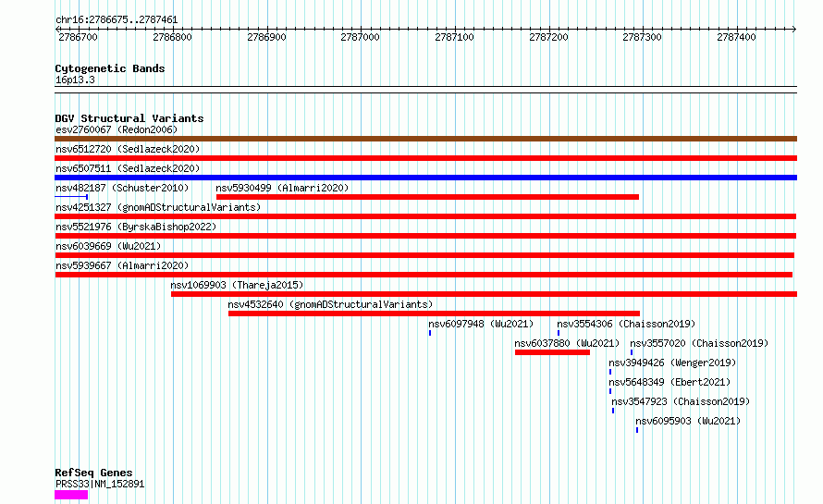The width and height of the screenshot is (823, 504).
Task: Click the chr16:2786675..2787461 coordinate label
Action: tap(117, 20)
